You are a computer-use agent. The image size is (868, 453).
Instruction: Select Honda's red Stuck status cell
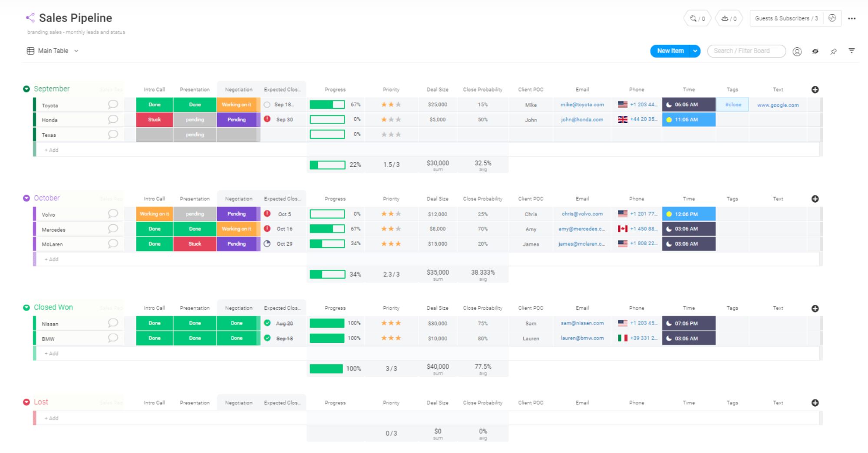click(154, 119)
